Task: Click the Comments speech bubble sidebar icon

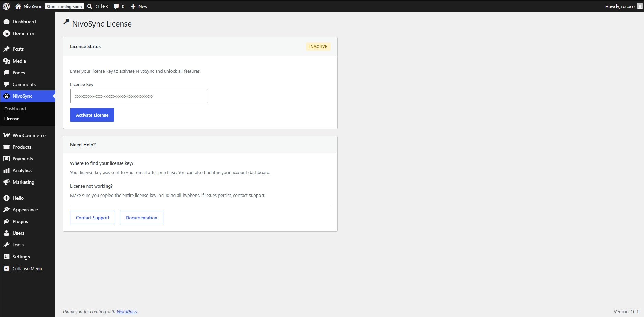Action: point(7,84)
